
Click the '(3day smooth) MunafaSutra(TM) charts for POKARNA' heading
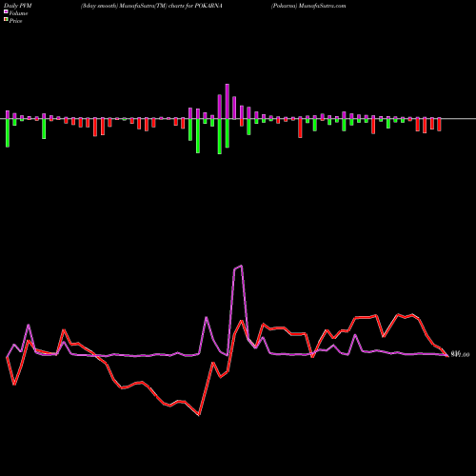151,6
